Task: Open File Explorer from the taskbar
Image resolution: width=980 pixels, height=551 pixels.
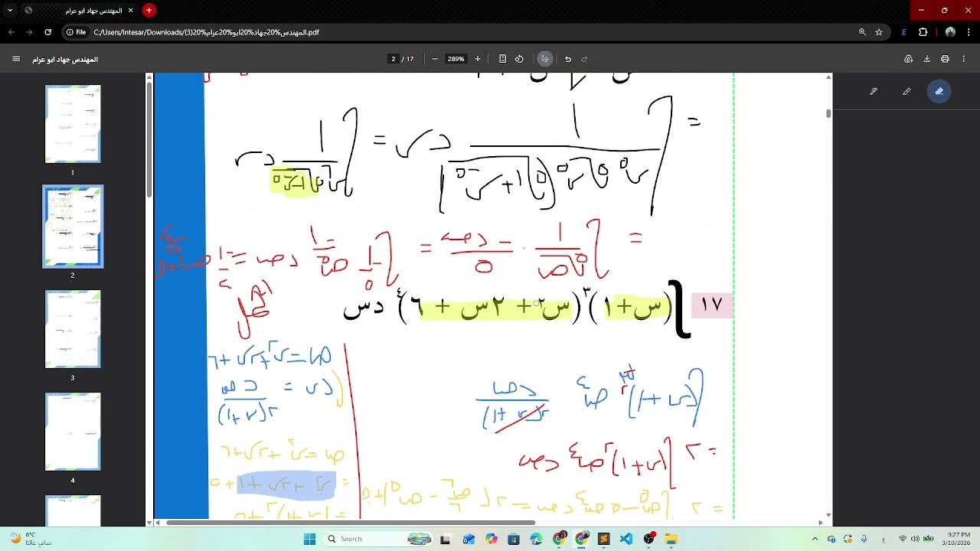Action: [x=671, y=539]
